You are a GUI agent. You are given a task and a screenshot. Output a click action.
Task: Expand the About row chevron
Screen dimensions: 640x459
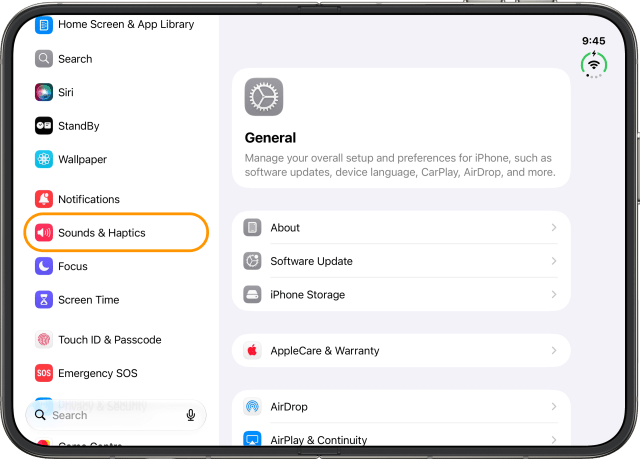tap(554, 227)
